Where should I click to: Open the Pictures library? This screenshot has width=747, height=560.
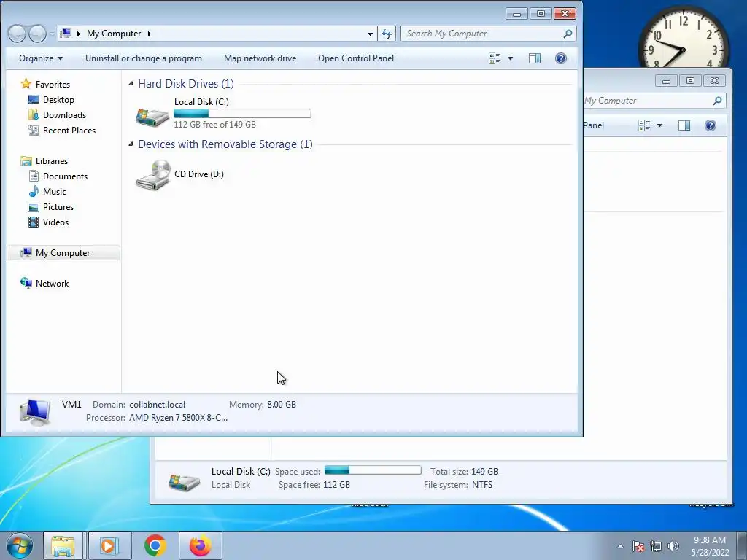point(58,206)
